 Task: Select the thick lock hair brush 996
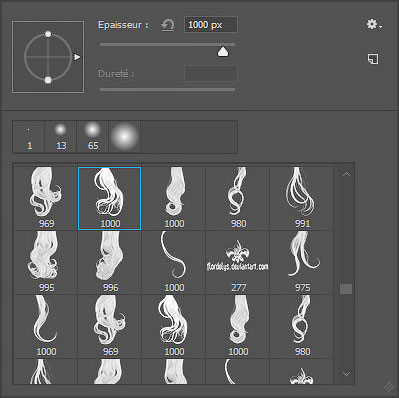(110, 262)
